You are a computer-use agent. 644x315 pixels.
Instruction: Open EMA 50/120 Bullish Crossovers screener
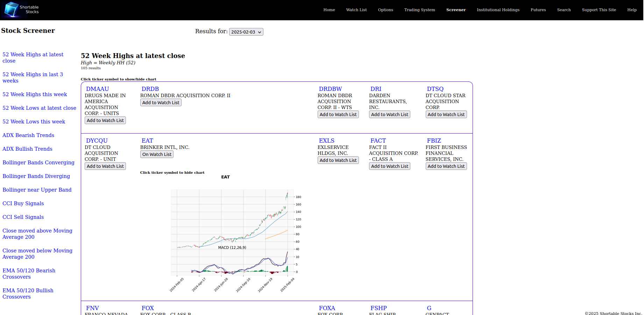pyautogui.click(x=28, y=294)
